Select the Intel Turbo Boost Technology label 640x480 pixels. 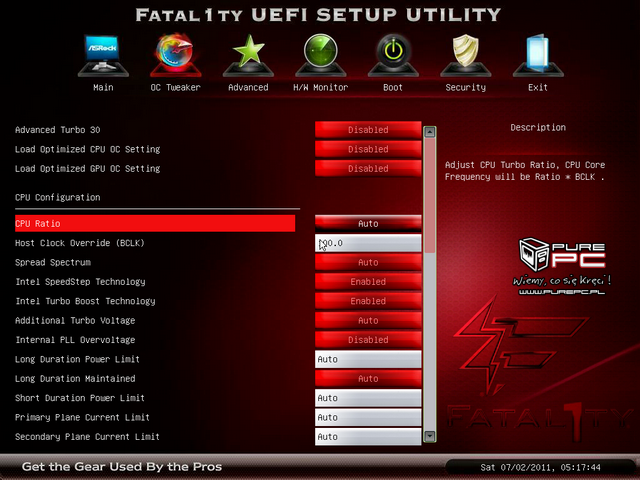pos(85,301)
